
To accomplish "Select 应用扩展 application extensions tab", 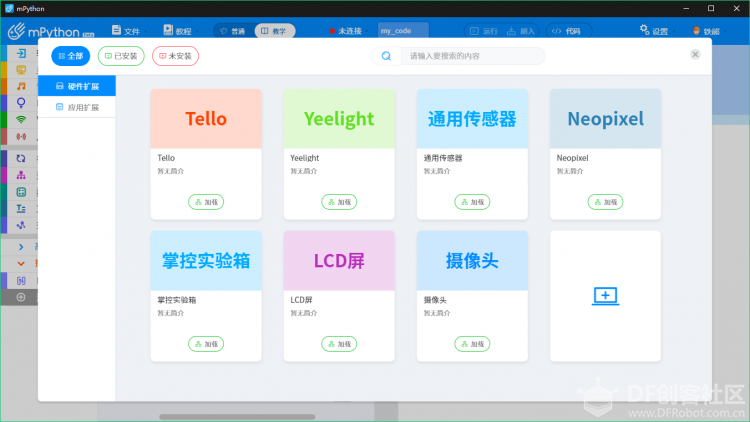I will click(x=77, y=107).
